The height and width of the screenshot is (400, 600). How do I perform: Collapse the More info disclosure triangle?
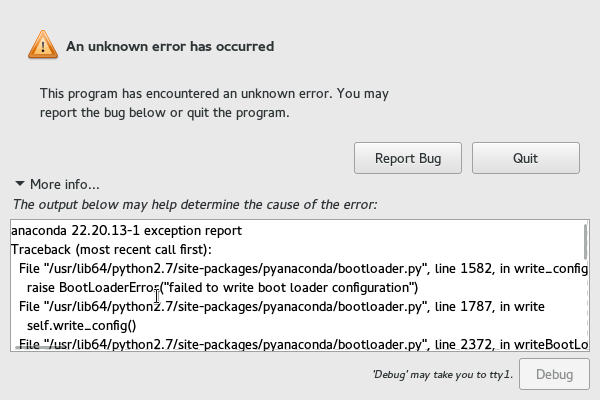[19, 184]
